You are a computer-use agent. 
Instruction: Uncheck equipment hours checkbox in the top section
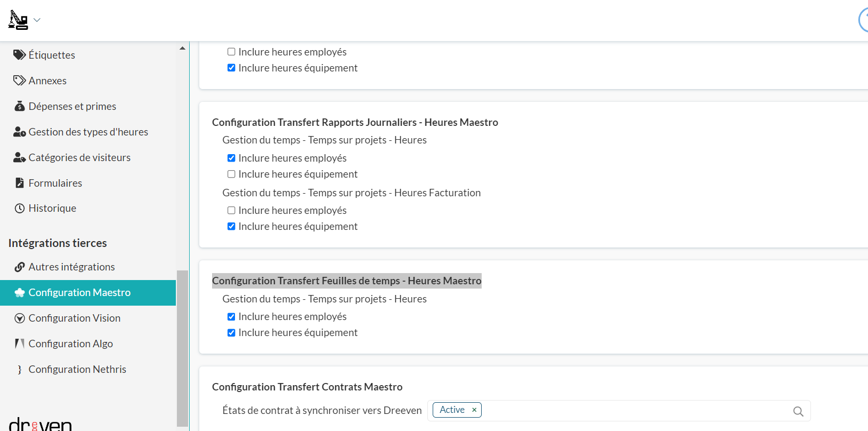[x=231, y=68]
